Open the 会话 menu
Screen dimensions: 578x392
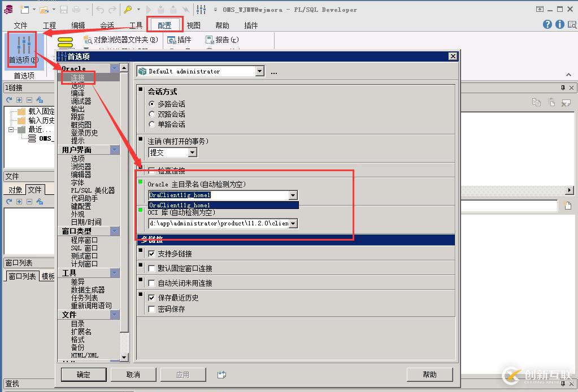click(107, 25)
